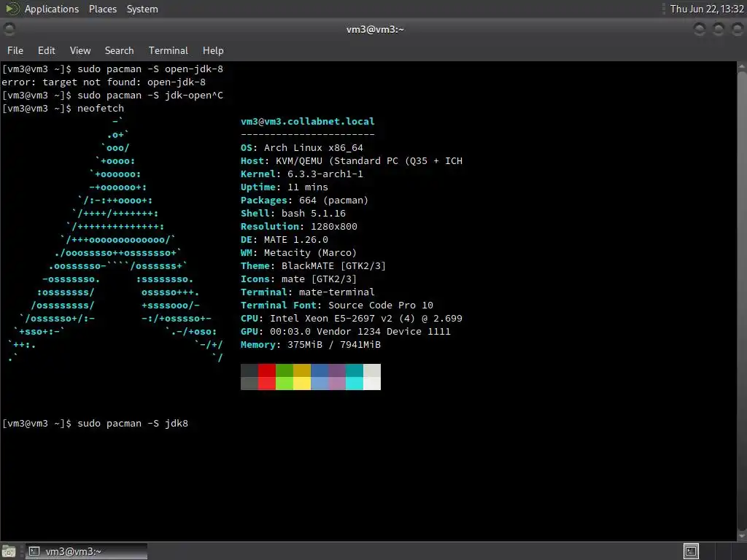Click 'sudo pacman -S jdk8' prompt line

pyautogui.click(x=96, y=424)
